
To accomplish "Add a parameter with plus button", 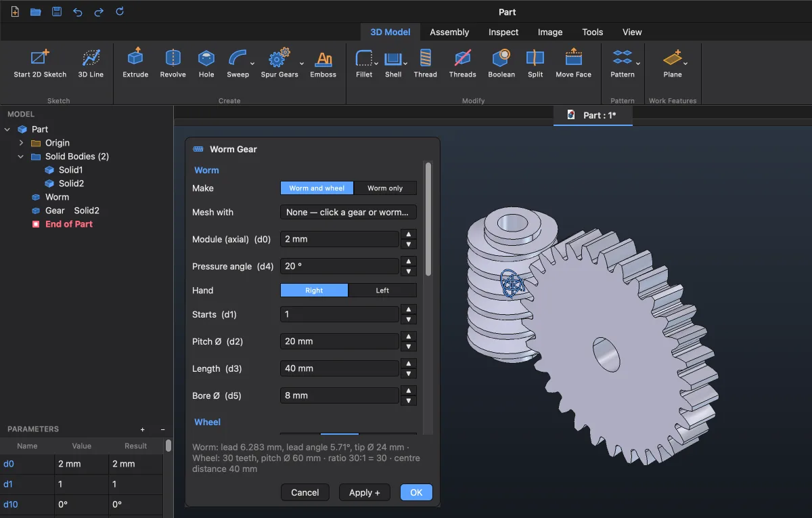I will [143, 429].
